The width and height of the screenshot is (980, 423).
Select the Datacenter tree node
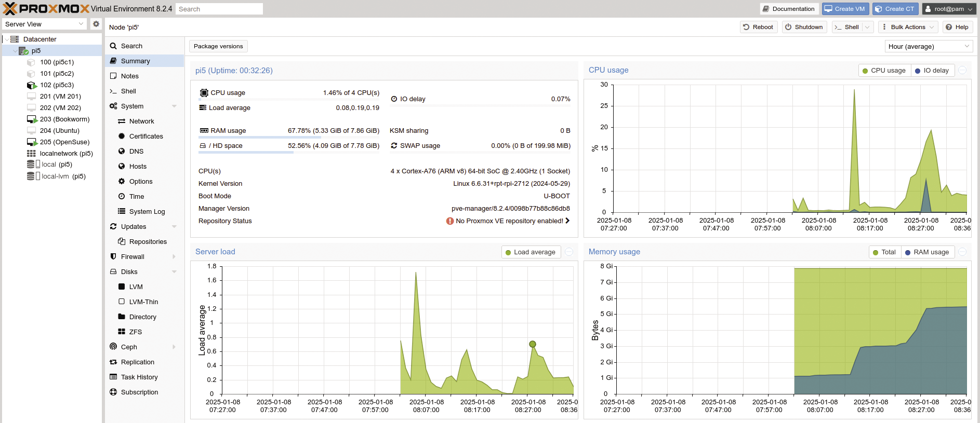click(39, 39)
